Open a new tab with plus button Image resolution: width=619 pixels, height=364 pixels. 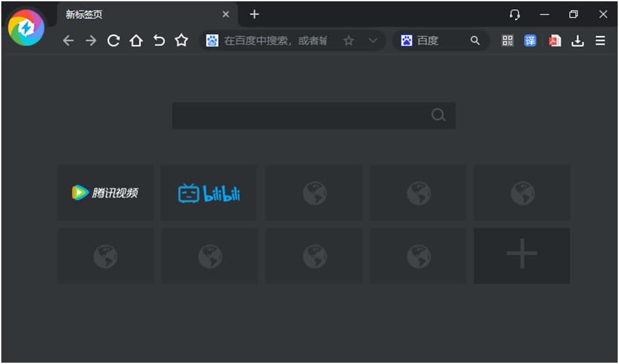[x=254, y=14]
